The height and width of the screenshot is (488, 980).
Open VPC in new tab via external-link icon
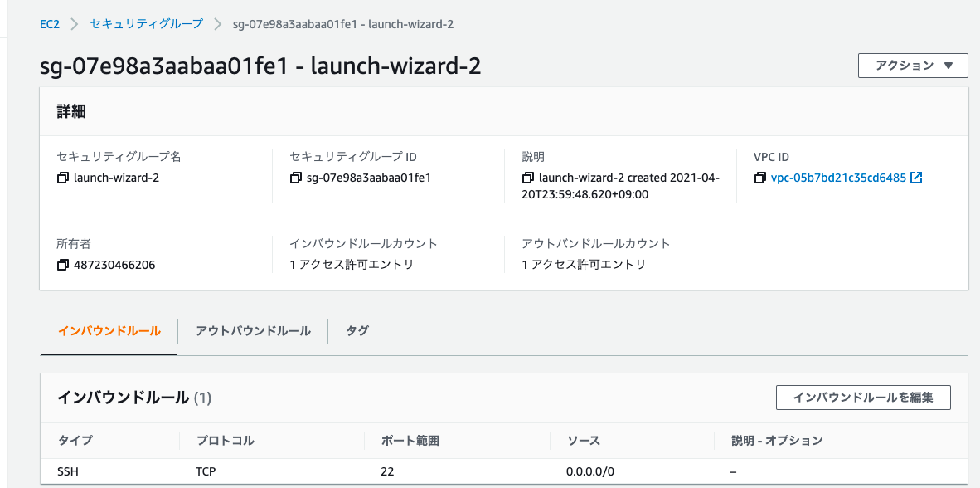point(916,178)
